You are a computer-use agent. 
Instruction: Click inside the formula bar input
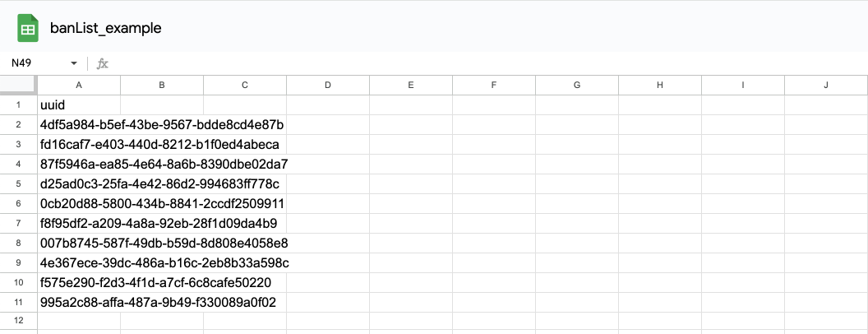pyautogui.click(x=487, y=63)
